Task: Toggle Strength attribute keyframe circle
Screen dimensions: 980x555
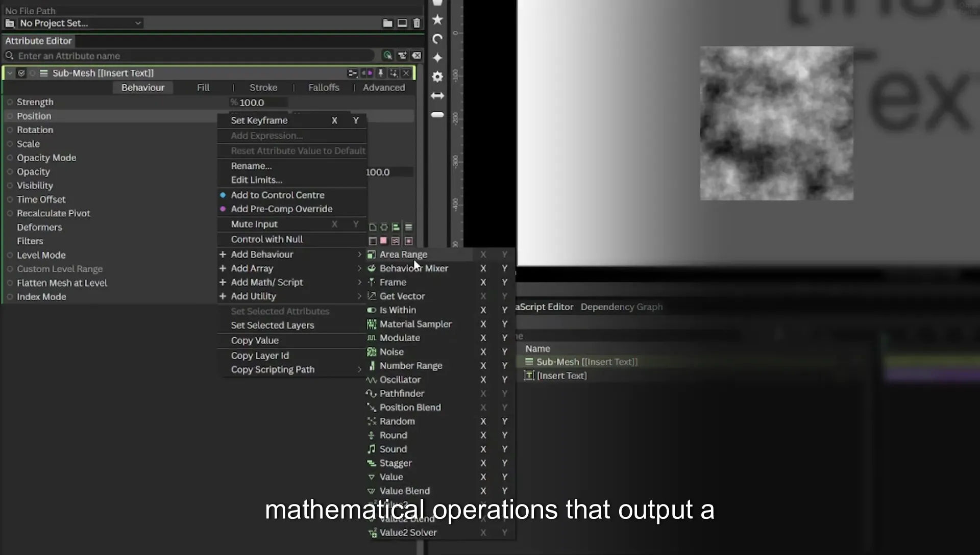Action: [x=10, y=102]
